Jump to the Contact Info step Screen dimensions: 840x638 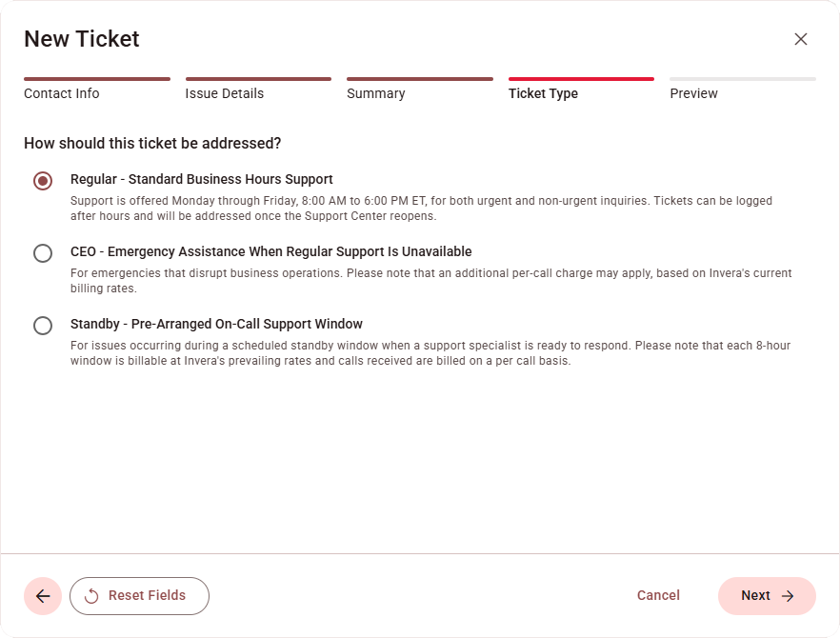click(62, 93)
